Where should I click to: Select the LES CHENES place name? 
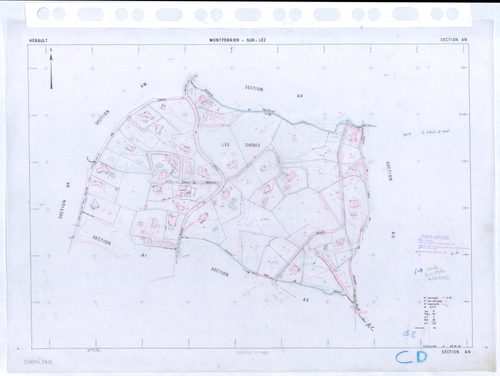click(241, 145)
